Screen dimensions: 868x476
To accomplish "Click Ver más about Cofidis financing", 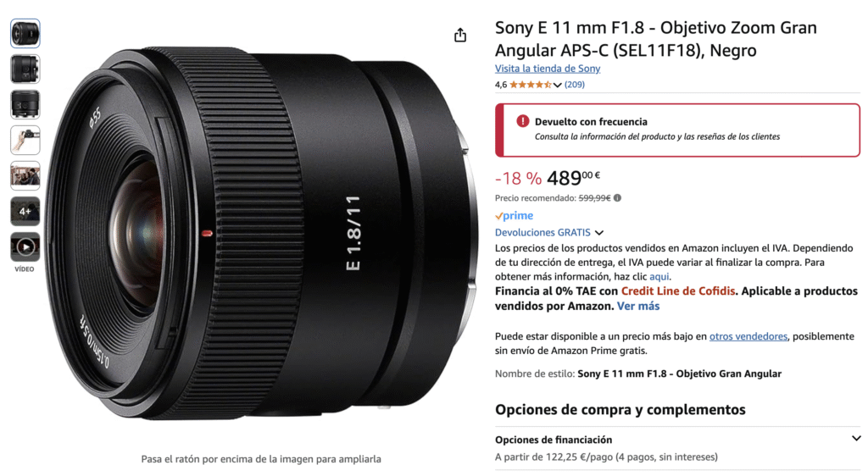I will (x=638, y=307).
